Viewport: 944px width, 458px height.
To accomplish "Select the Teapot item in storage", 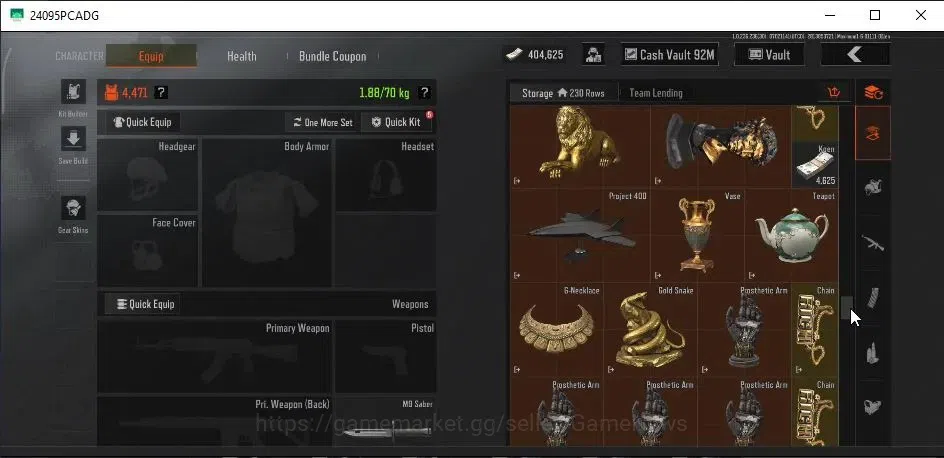I will click(792, 236).
